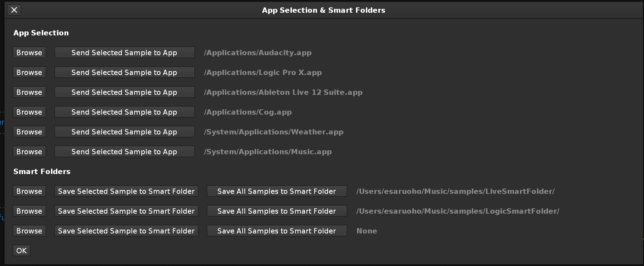This screenshot has width=644, height=266.
Task: Browse for the LiveSmartFolder location
Action: tap(29, 191)
